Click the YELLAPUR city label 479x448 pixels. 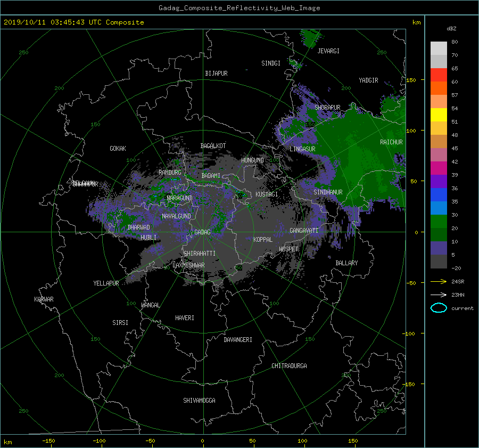click(106, 283)
